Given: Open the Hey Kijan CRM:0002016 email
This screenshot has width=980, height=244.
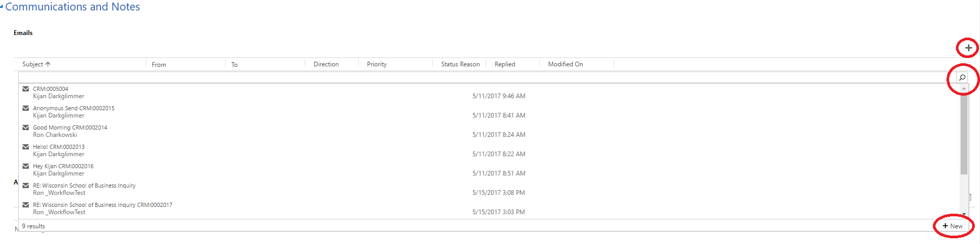Looking at the screenshot, I should (x=63, y=166).
